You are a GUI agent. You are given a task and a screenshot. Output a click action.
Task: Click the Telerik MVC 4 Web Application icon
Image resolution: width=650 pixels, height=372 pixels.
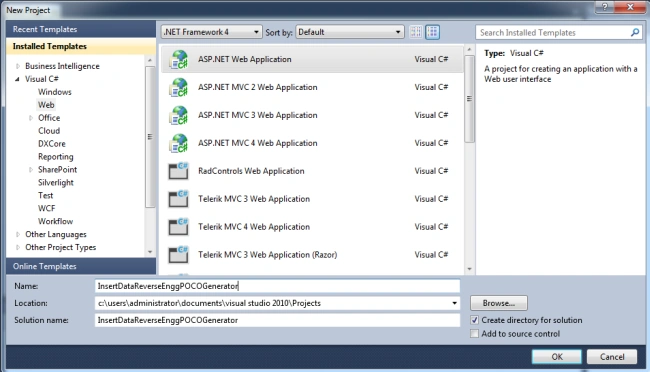179,226
